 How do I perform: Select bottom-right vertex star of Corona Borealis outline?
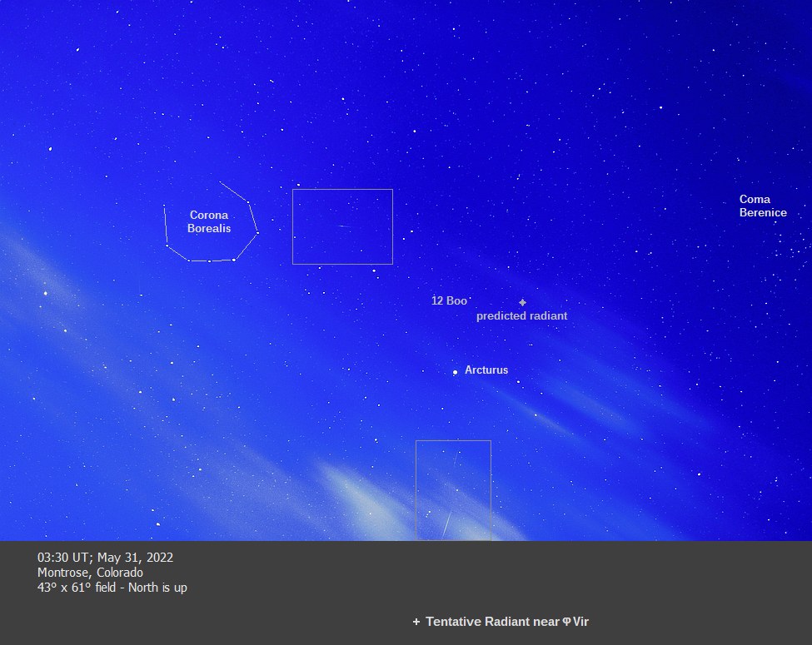(x=234, y=260)
